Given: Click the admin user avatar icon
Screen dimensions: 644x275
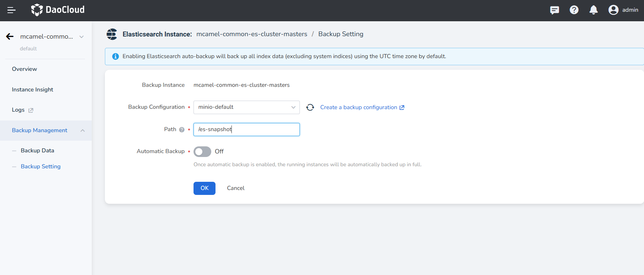Looking at the screenshot, I should (x=613, y=10).
